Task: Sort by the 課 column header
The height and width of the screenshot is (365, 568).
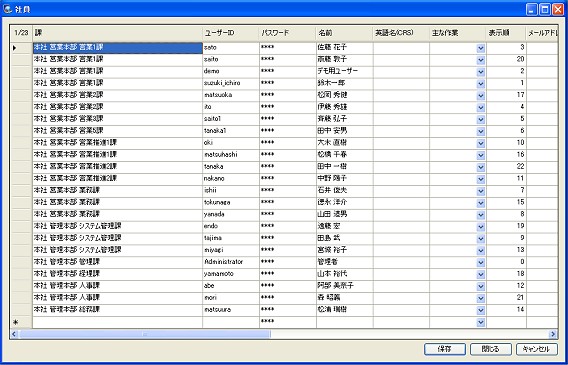Action: tap(117, 34)
